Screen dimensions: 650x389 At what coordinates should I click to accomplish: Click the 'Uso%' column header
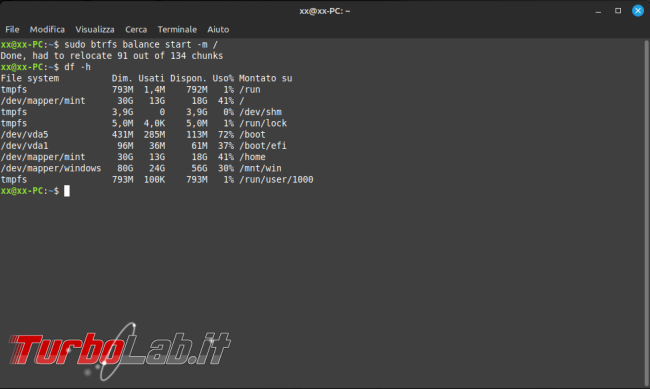(x=223, y=78)
